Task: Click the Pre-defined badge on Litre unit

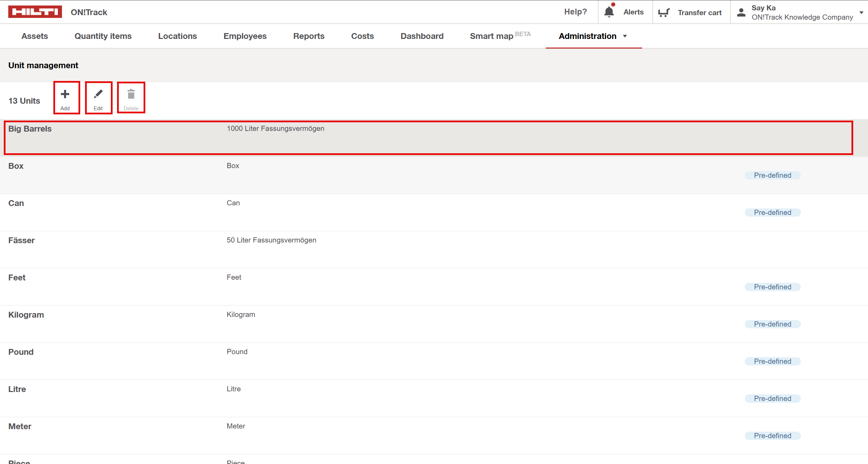Action: tap(773, 398)
